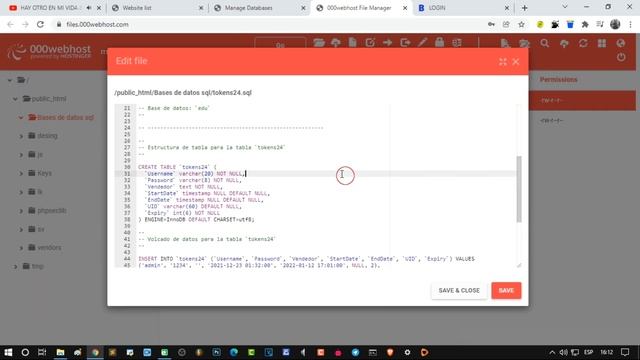Screen dimensions: 640x360
Task: Save and close the file
Action: pyautogui.click(x=459, y=290)
